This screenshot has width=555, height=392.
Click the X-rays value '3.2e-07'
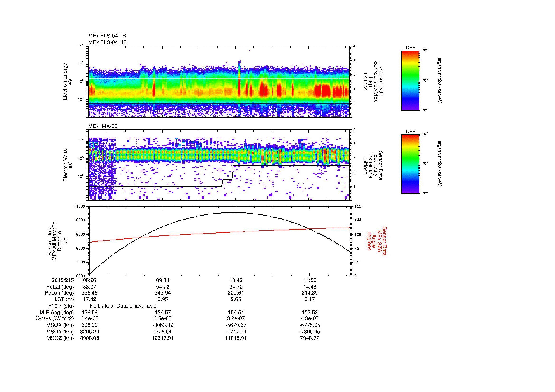pos(236,318)
